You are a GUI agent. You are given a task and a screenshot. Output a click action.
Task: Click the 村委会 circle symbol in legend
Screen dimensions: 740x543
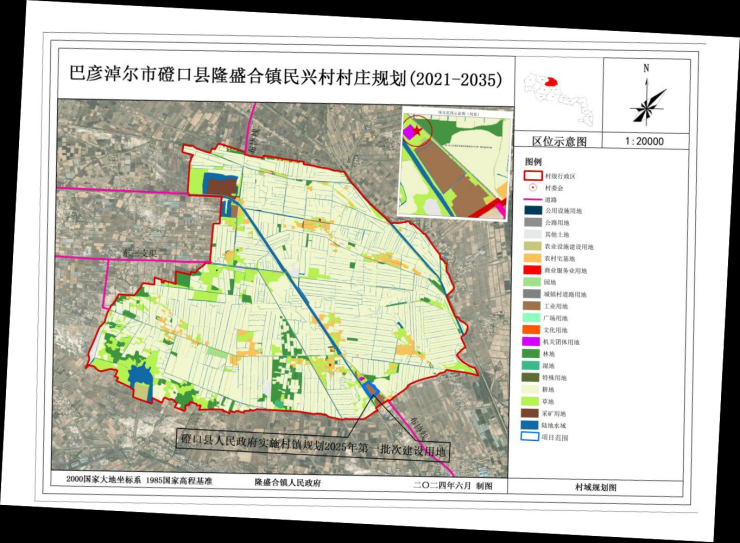534,187
